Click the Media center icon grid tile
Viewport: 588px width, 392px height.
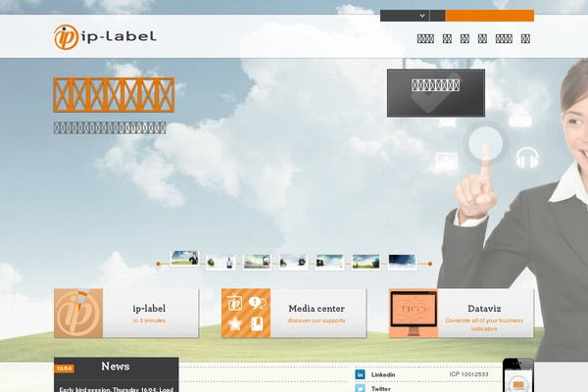point(245,314)
